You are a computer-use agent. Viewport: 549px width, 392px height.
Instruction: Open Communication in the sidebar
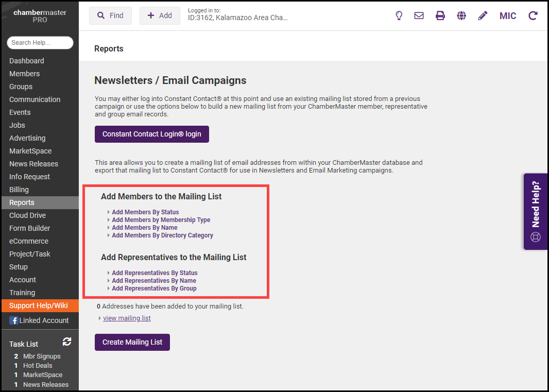(x=35, y=99)
